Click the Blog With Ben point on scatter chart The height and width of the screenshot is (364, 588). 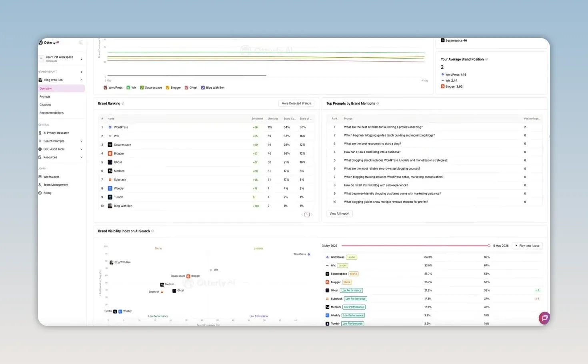click(111, 262)
